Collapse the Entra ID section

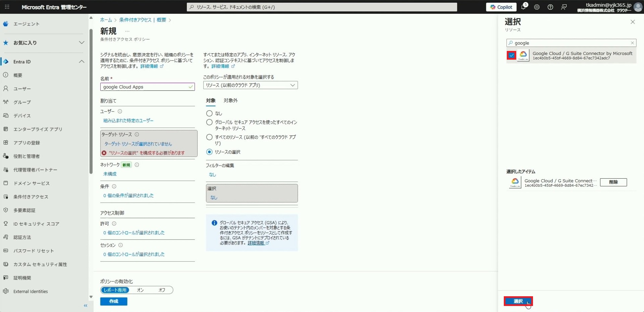[x=82, y=62]
